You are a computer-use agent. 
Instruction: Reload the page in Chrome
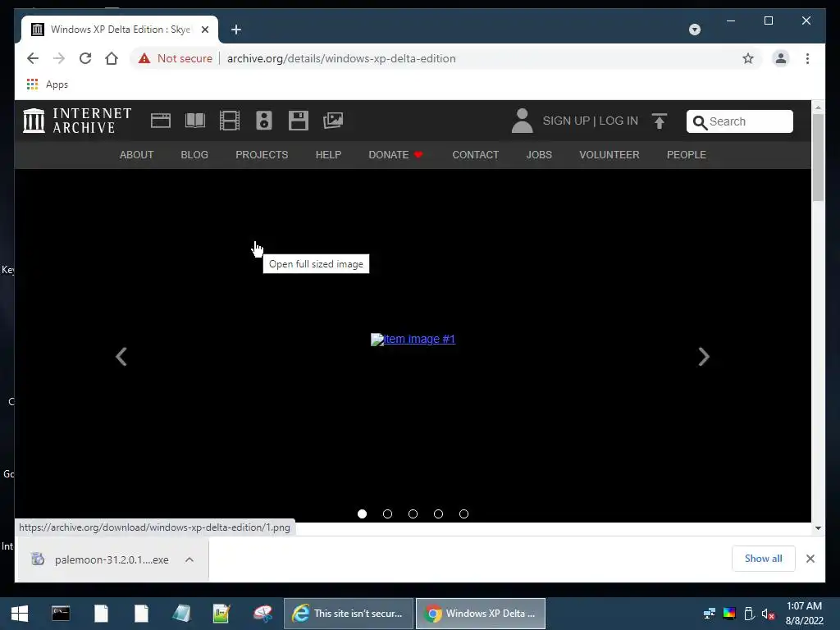85,58
